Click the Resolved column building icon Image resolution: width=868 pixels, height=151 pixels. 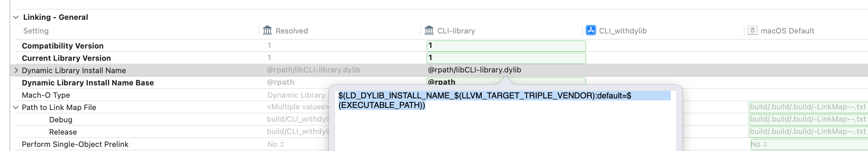pyautogui.click(x=267, y=30)
